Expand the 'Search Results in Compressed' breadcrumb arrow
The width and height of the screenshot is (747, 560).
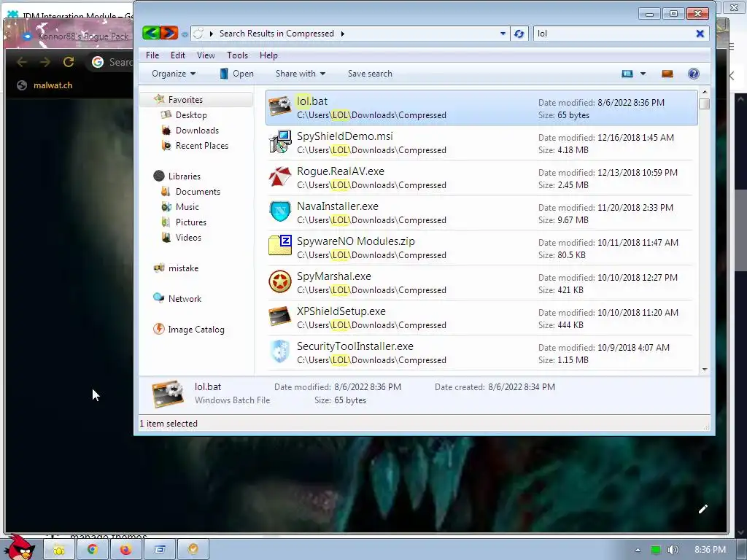pos(343,34)
